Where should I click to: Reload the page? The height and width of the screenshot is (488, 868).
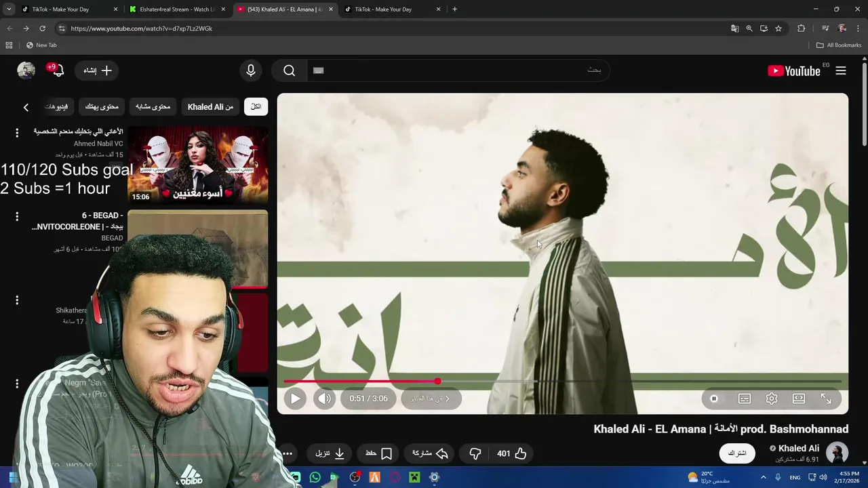[x=43, y=28]
